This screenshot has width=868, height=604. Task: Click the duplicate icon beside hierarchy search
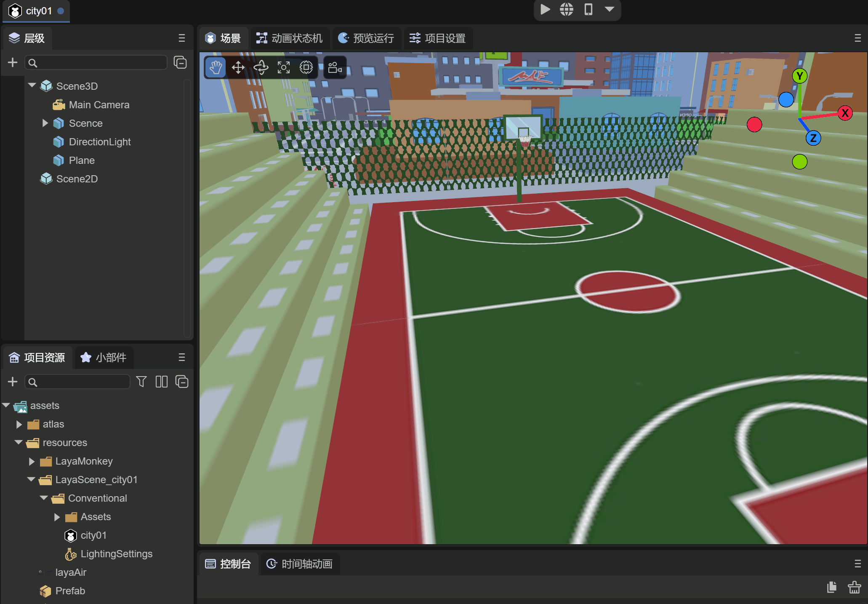point(180,62)
